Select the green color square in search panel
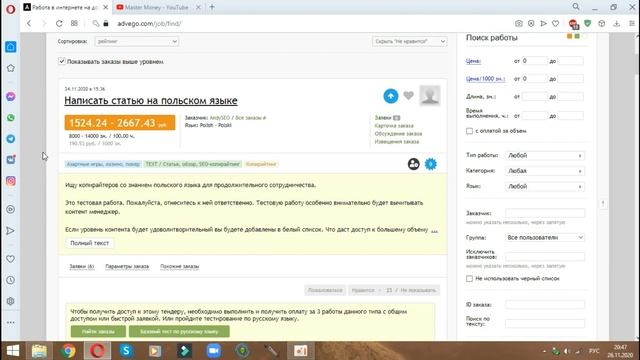The height and width of the screenshot is (360, 640). point(577,36)
